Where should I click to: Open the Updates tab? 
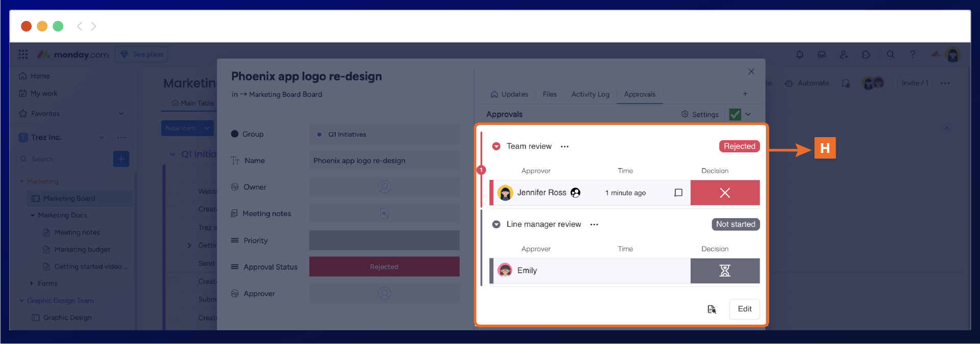[509, 94]
